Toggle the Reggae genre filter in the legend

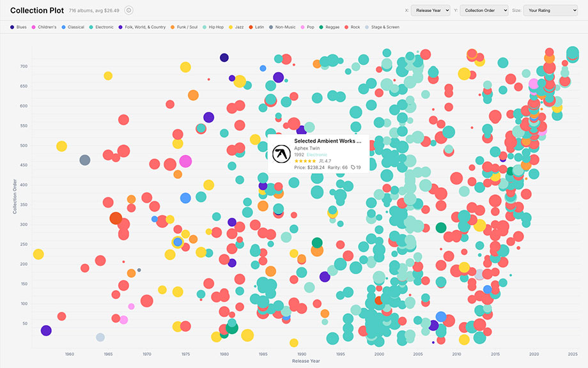pyautogui.click(x=321, y=27)
